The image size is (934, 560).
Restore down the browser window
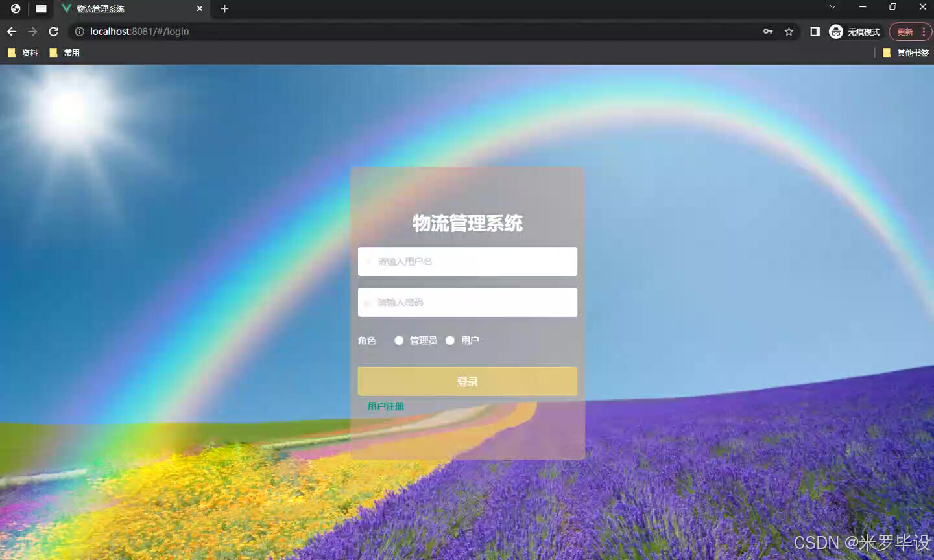(892, 6)
